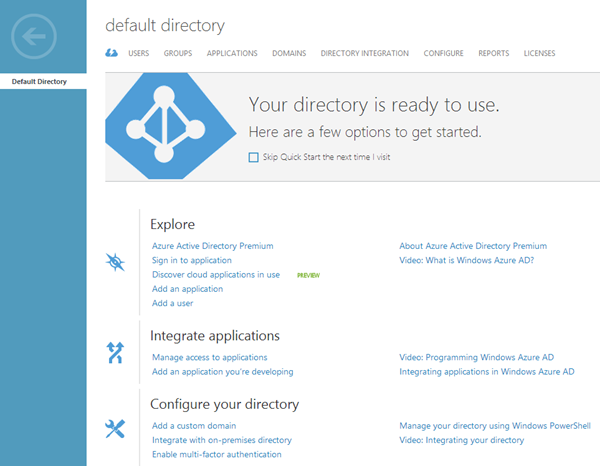Screen dimensions: 600x466
Task: Open the quick start cloud icon tab
Action: 111,53
